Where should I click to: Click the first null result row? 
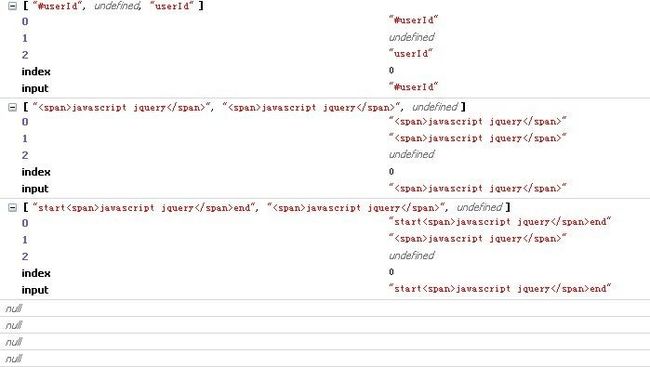[x=325, y=309]
